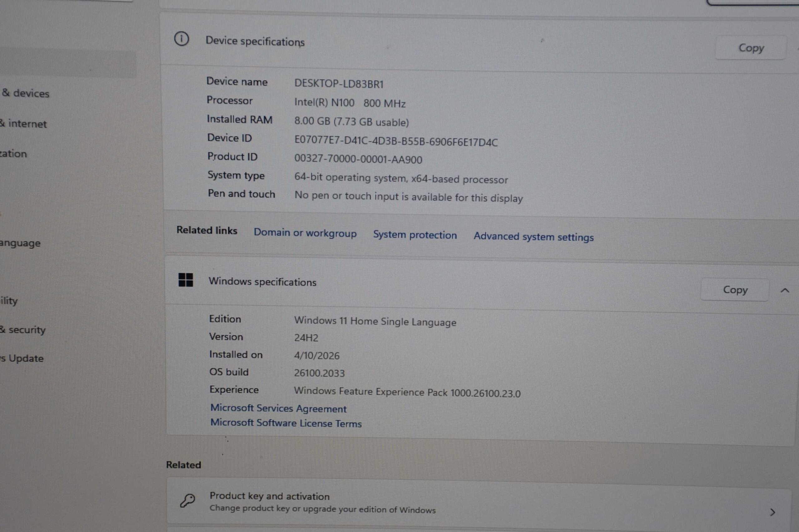Click the product key icon
This screenshot has width=799, height=532.
point(188,501)
